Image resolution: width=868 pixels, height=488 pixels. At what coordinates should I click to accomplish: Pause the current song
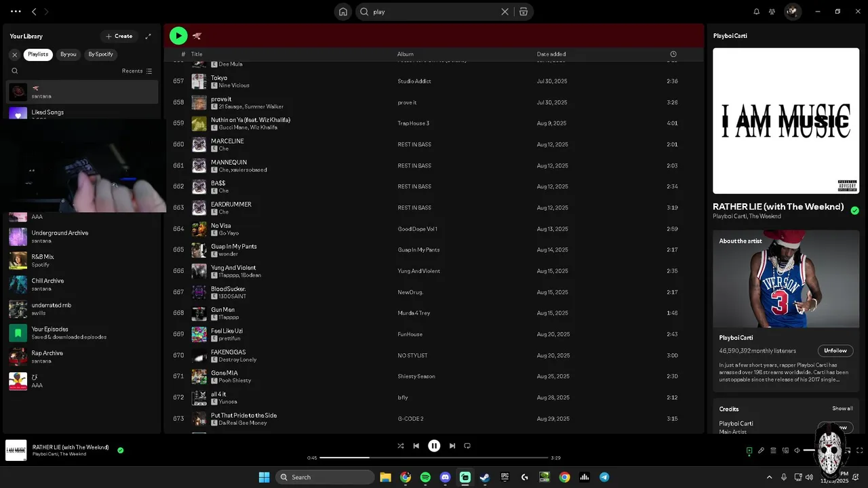point(434,446)
